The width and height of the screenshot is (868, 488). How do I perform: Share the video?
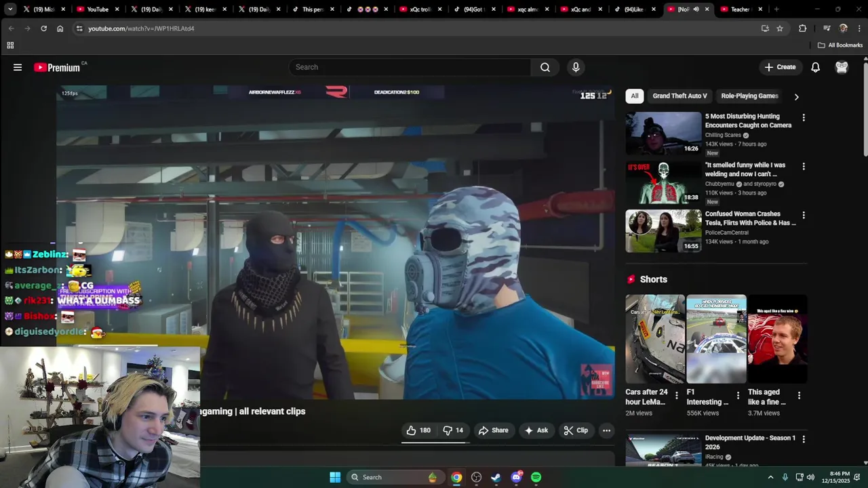[493, 430]
